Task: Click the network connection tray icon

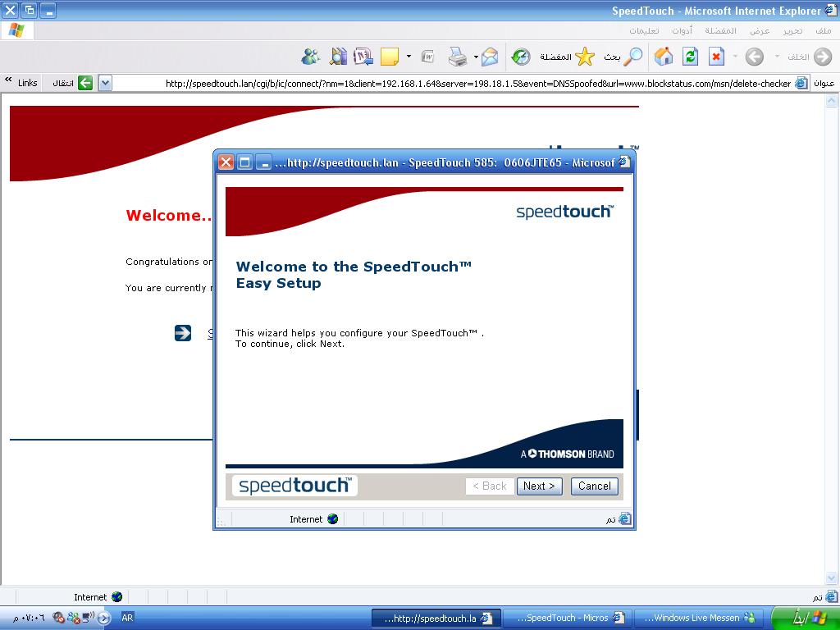Action: [88, 618]
